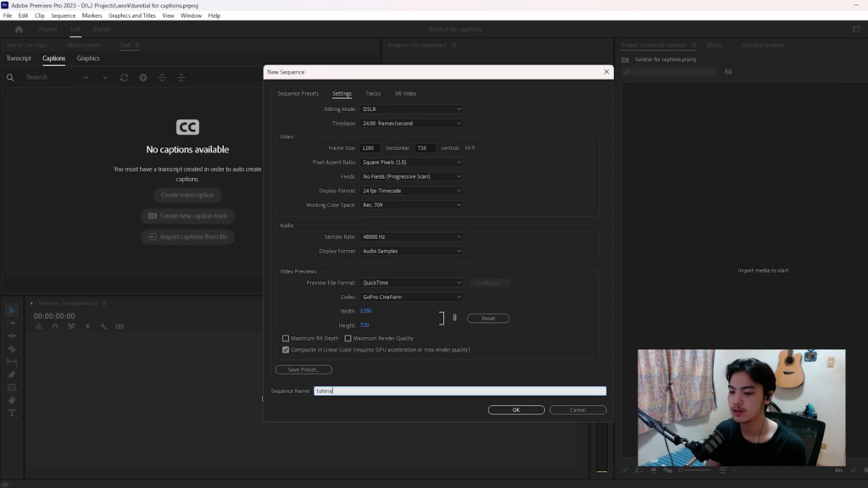Open the Editing Mode dropdown
868x488 pixels.
[x=411, y=109]
